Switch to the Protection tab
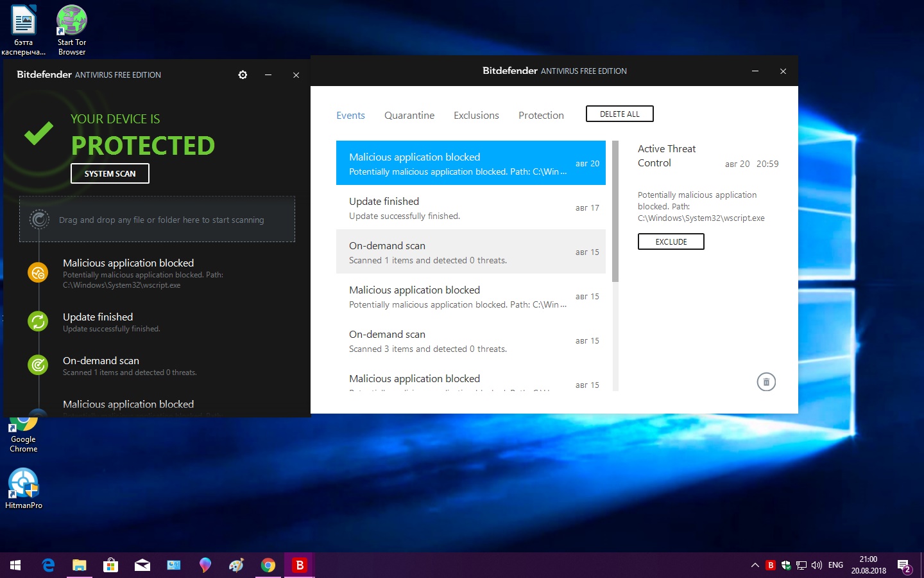 [x=541, y=116]
